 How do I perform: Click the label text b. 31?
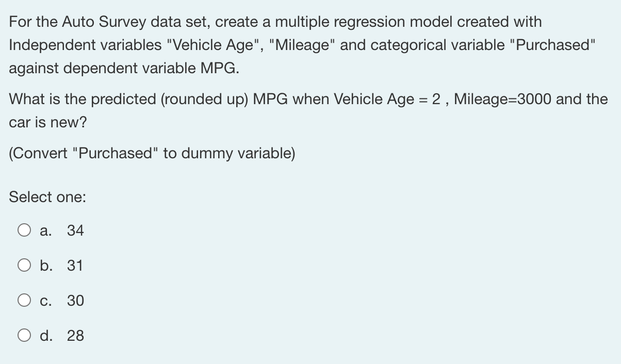[x=61, y=266]
